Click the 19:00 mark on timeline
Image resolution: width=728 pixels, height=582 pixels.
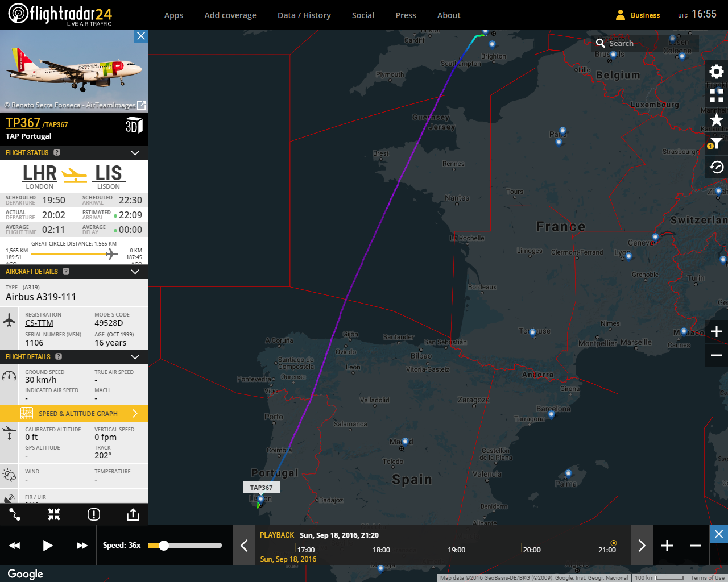456,550
